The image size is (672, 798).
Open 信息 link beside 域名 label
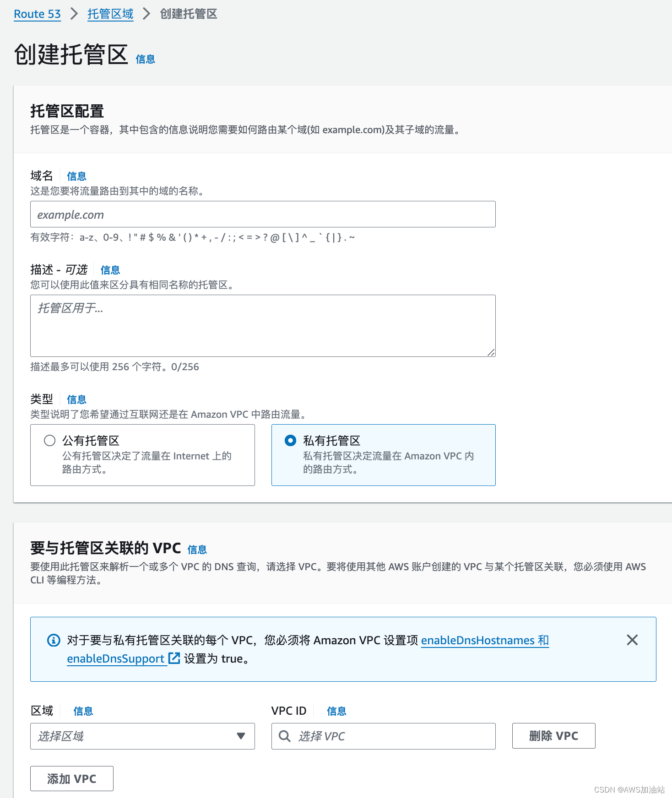point(76,176)
